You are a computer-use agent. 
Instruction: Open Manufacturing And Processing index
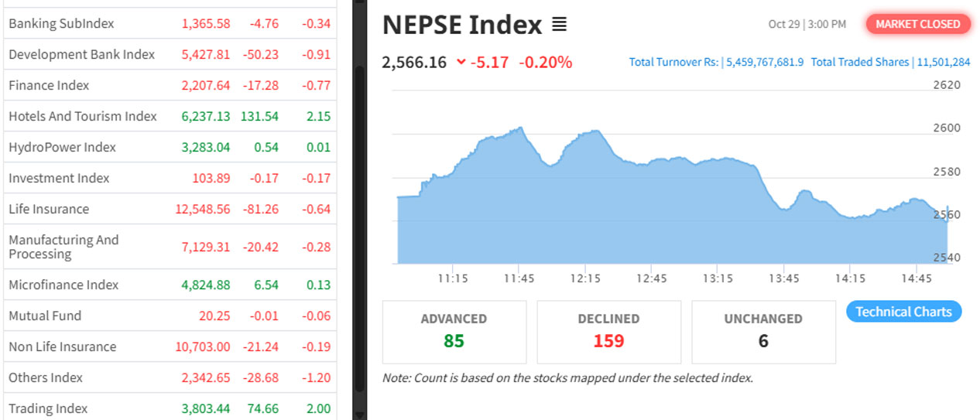pos(63,247)
